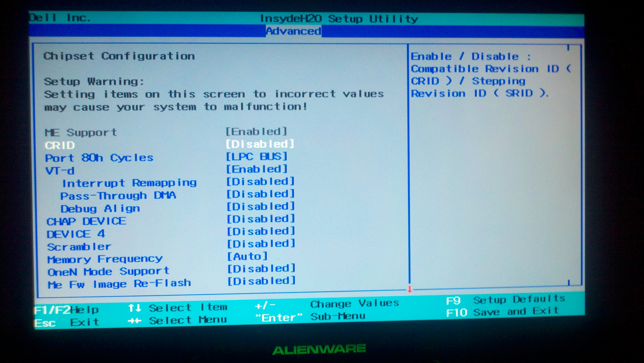Select Pass-Through DMA option

pyautogui.click(x=118, y=196)
